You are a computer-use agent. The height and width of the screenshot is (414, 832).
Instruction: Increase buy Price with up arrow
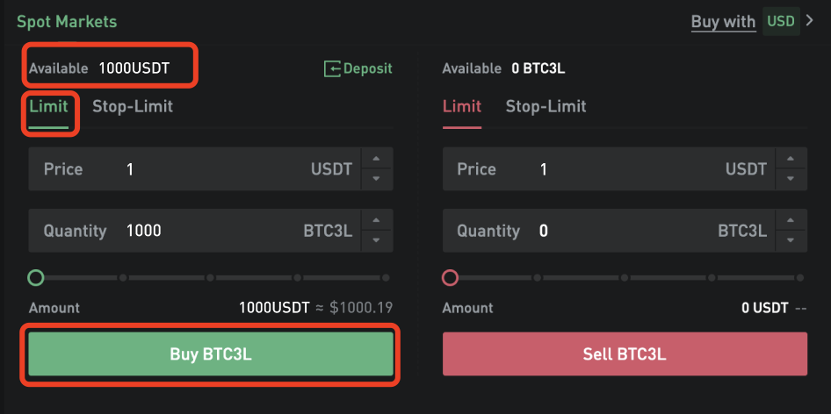point(377,159)
